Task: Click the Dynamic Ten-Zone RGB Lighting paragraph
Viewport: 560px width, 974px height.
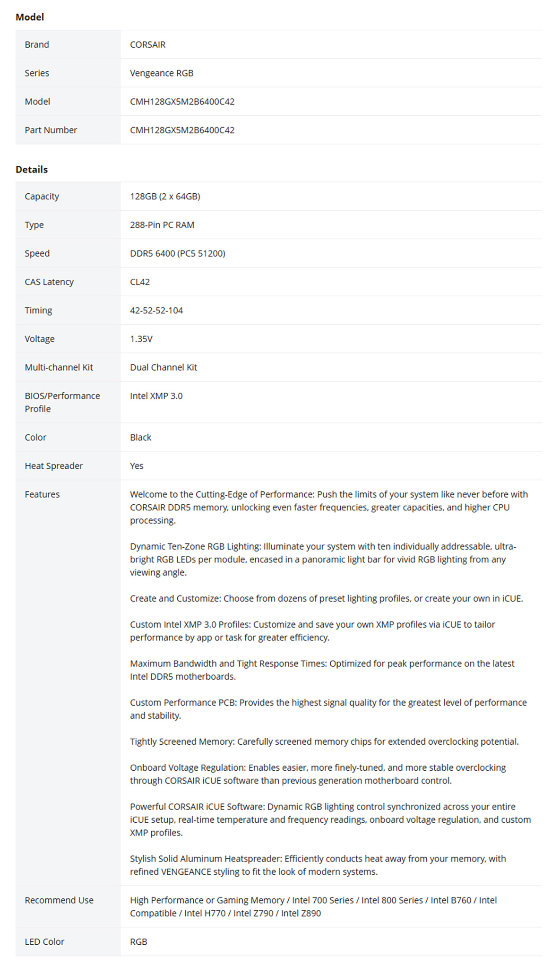Action: pyautogui.click(x=323, y=559)
